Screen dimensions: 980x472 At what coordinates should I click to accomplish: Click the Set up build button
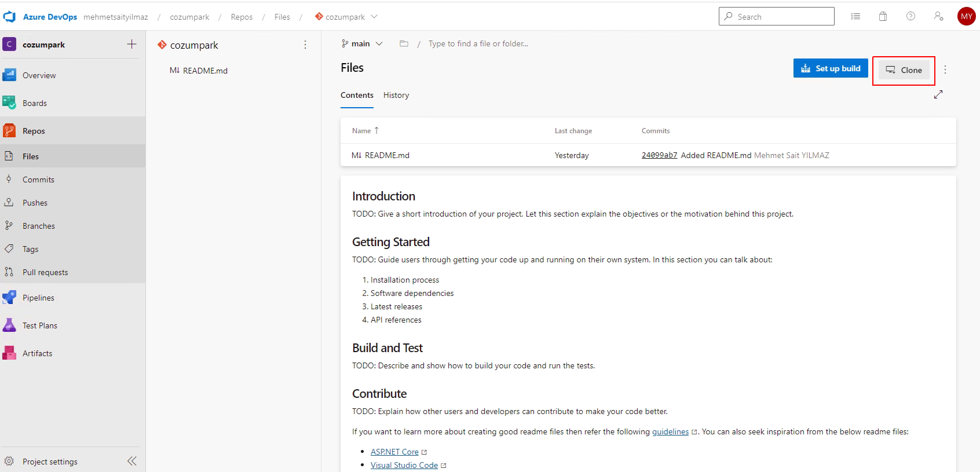coord(831,68)
